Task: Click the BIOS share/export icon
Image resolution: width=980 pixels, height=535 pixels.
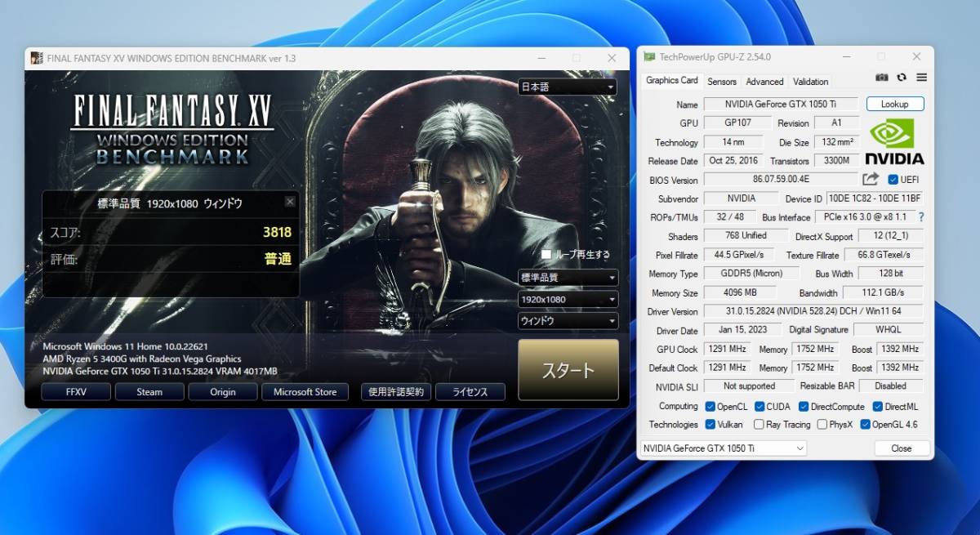Action: 871,179
